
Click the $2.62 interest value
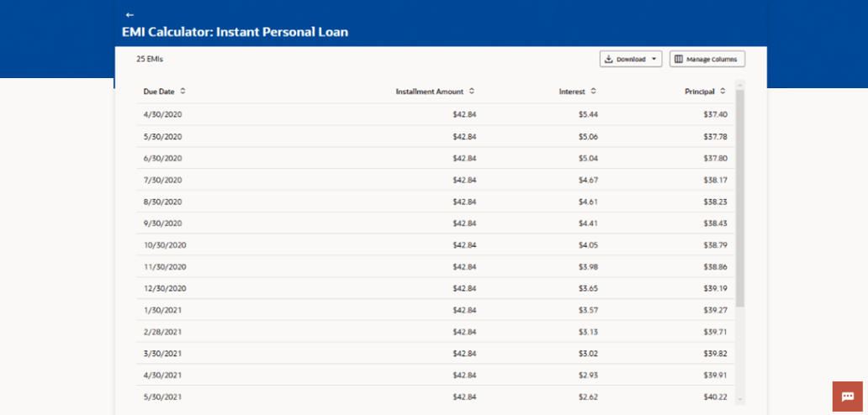tap(589, 397)
